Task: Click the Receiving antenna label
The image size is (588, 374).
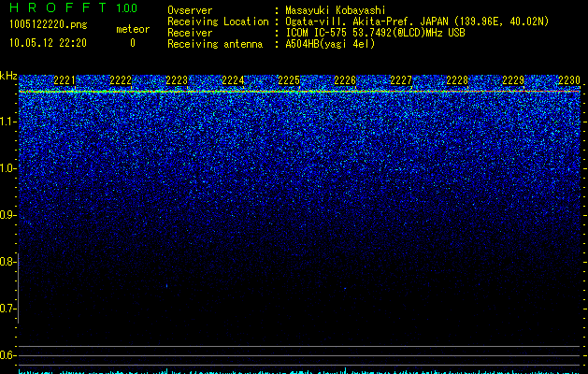Action: (215, 44)
